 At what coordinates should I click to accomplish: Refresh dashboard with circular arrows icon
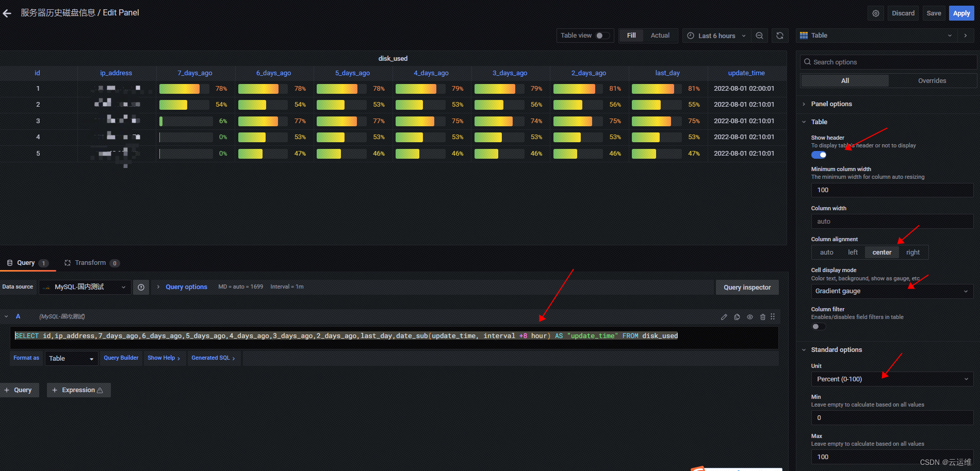(780, 36)
